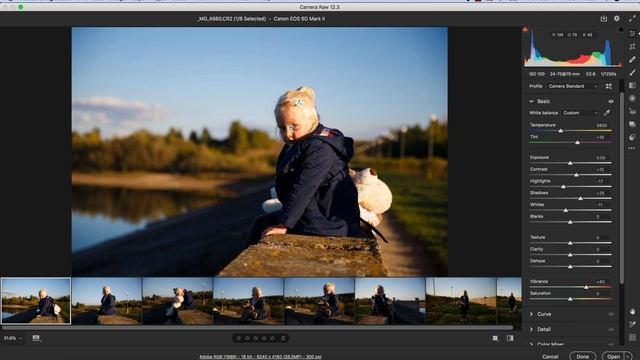Screen dimensions: 640x360
Task: Select the Graduated Filter tool
Action: (632, 85)
